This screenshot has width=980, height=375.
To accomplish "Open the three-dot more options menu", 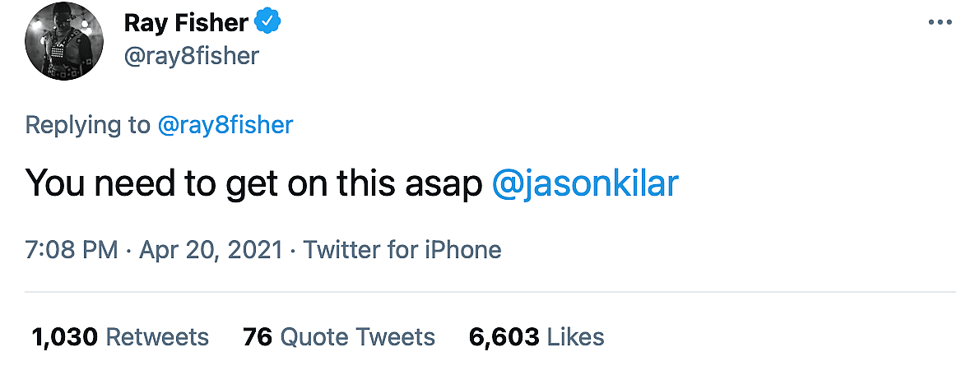I will (940, 22).
